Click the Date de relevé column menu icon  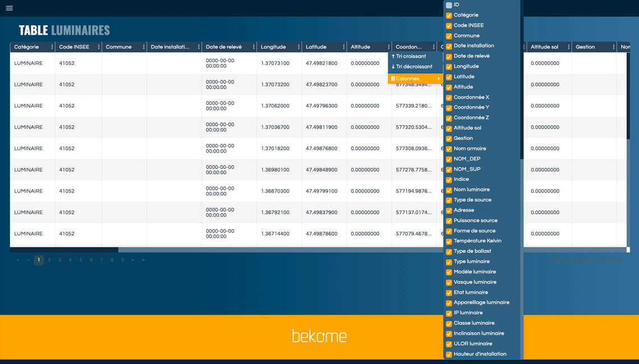(x=254, y=47)
